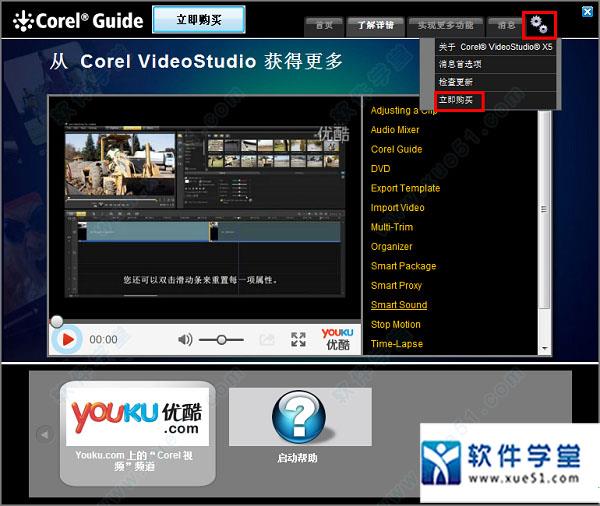Click the left carousel arrow in the bottom panel
Screen dimensions: 600x506
tap(44, 435)
